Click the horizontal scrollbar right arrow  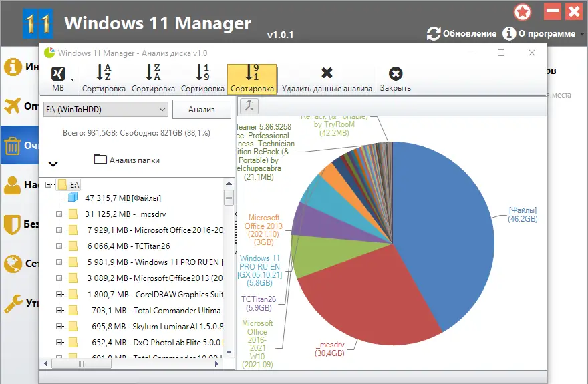[216, 364]
